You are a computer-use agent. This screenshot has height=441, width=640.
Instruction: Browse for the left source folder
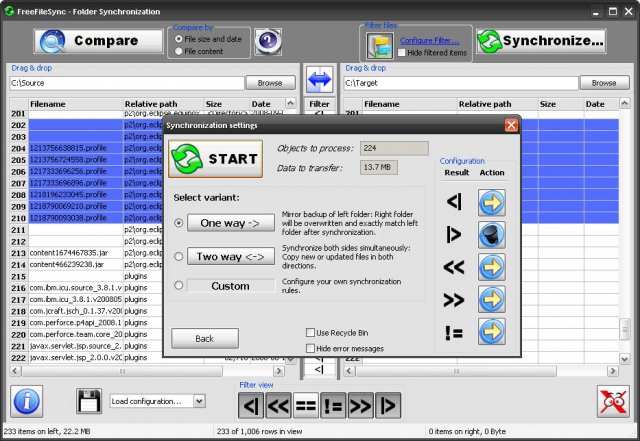[270, 83]
